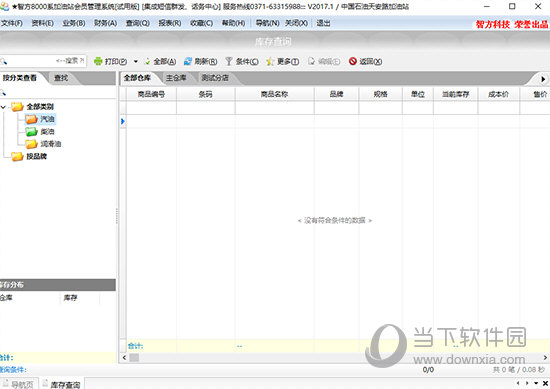Viewport: 550px width, 389px height.
Task: Sort by 规格 column header
Action: tap(380, 94)
